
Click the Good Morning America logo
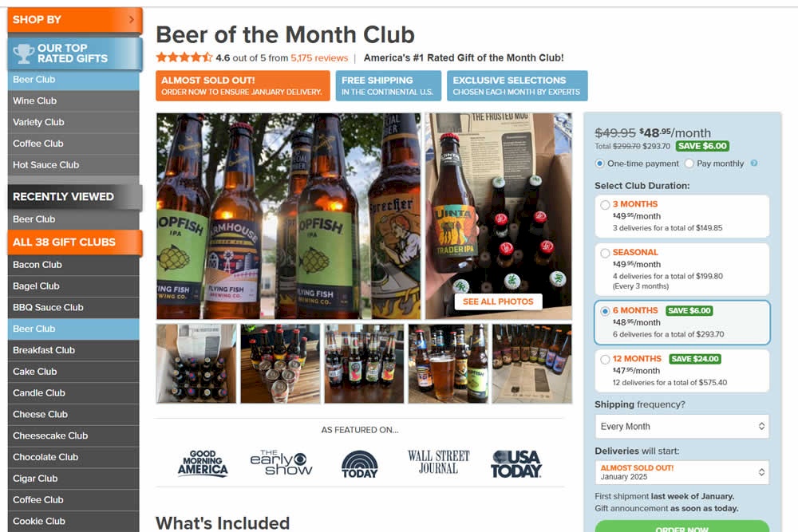(x=203, y=463)
